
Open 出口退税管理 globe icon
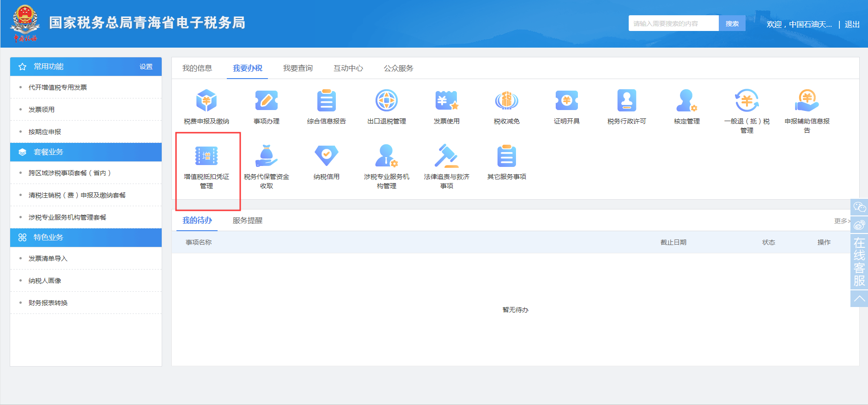[x=387, y=100]
